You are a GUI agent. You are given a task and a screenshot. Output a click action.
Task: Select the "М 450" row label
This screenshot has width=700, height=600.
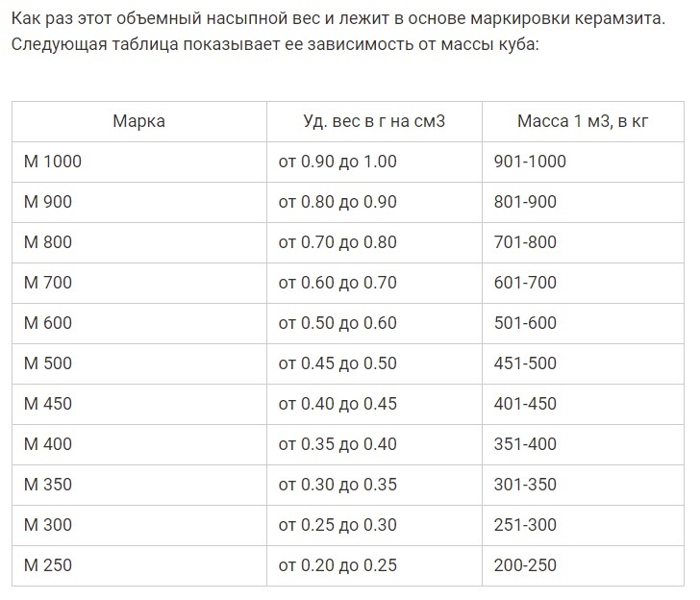pos(48,404)
